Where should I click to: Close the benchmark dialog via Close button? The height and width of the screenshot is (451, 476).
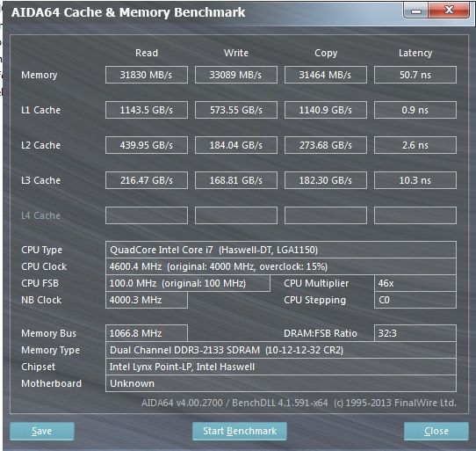(x=436, y=431)
